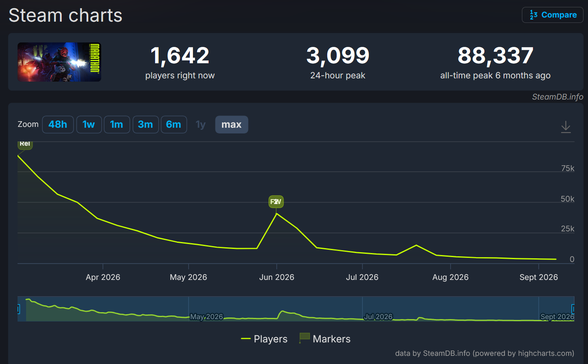Open the Compare button
The height and width of the screenshot is (364, 588).
[552, 15]
